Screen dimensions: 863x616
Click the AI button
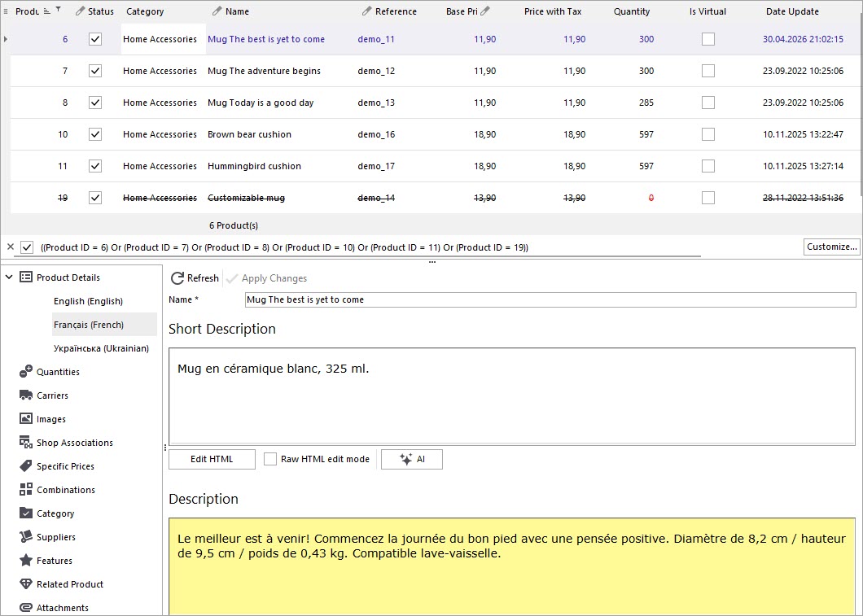pos(412,459)
